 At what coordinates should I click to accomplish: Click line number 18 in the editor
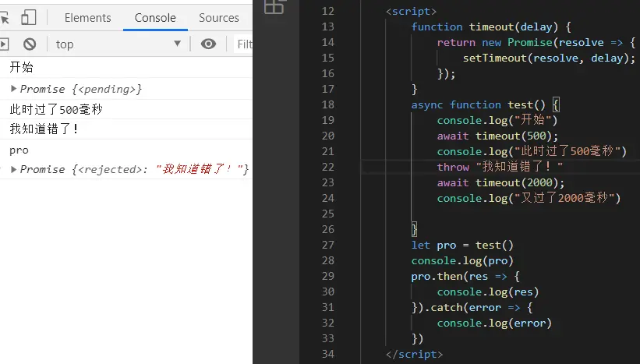click(327, 104)
